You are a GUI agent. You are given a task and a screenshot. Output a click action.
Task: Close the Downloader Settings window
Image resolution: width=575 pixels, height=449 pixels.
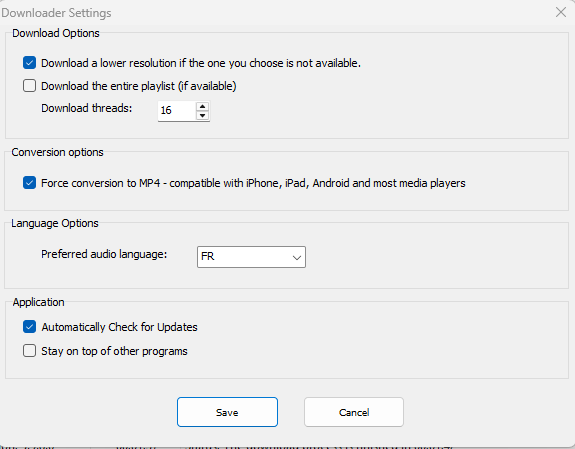[561, 12]
